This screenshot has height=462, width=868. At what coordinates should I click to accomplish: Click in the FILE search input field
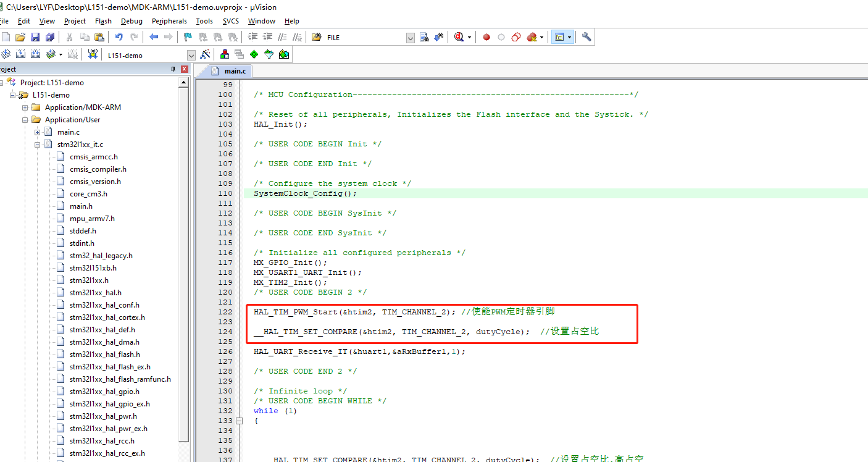coord(364,38)
